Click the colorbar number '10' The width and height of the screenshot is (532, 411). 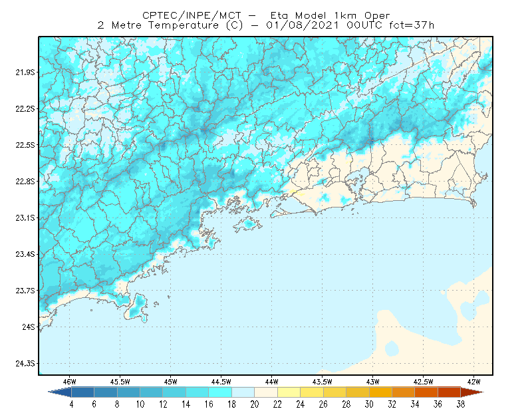coord(140,404)
